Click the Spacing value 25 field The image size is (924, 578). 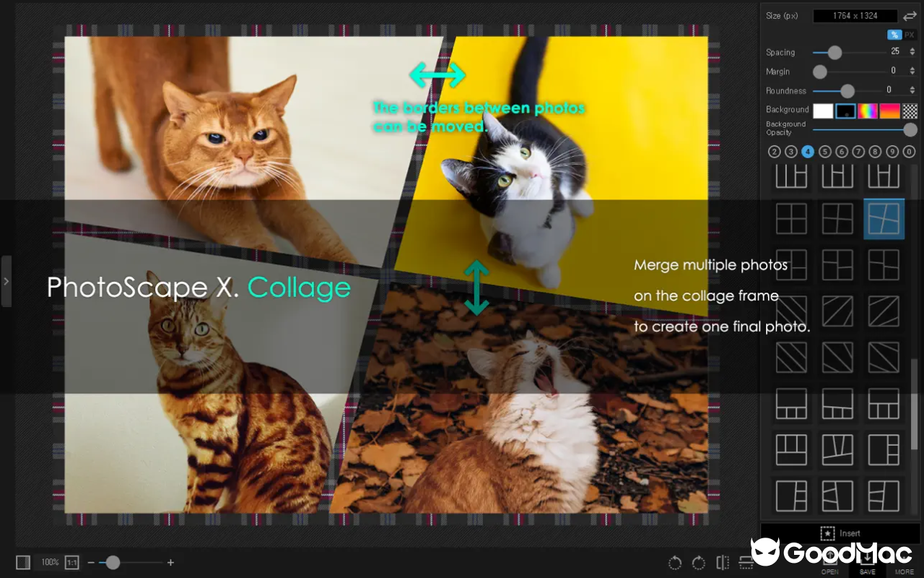tap(895, 51)
